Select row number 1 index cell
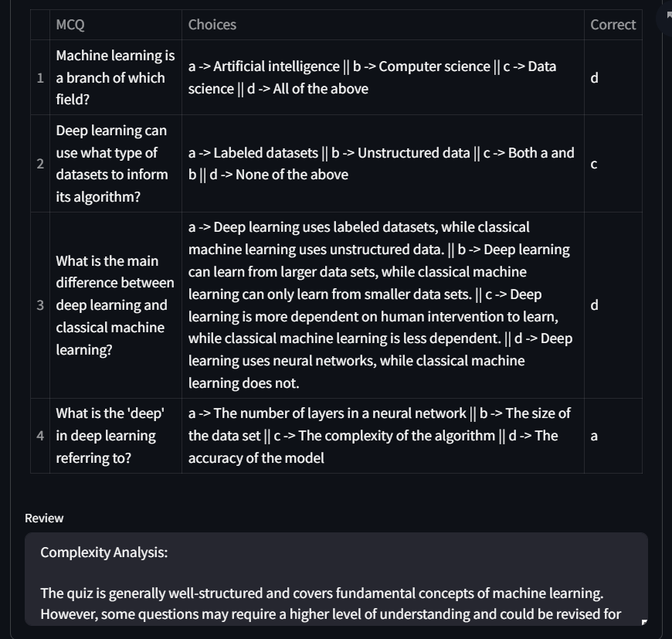Viewport: 672px width, 639px height. (40, 78)
